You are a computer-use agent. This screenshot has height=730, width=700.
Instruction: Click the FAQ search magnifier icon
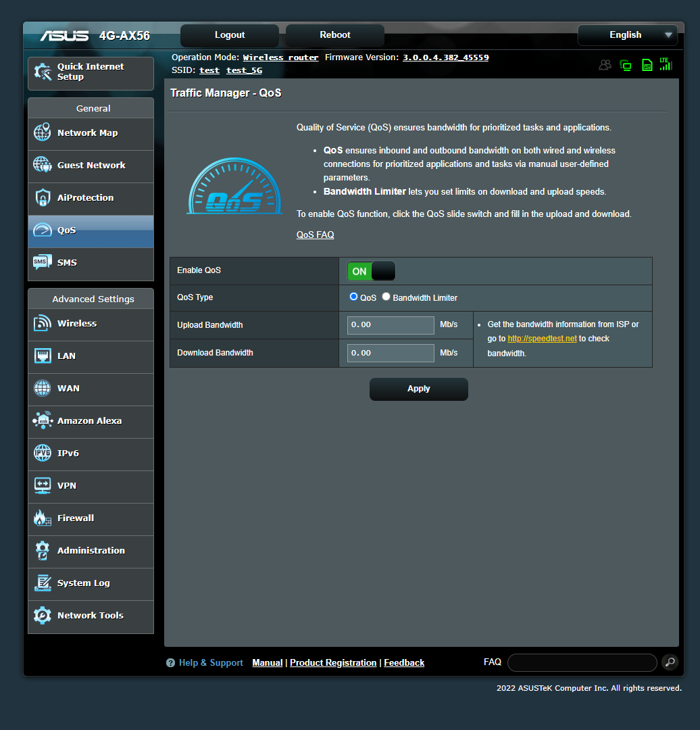(670, 662)
